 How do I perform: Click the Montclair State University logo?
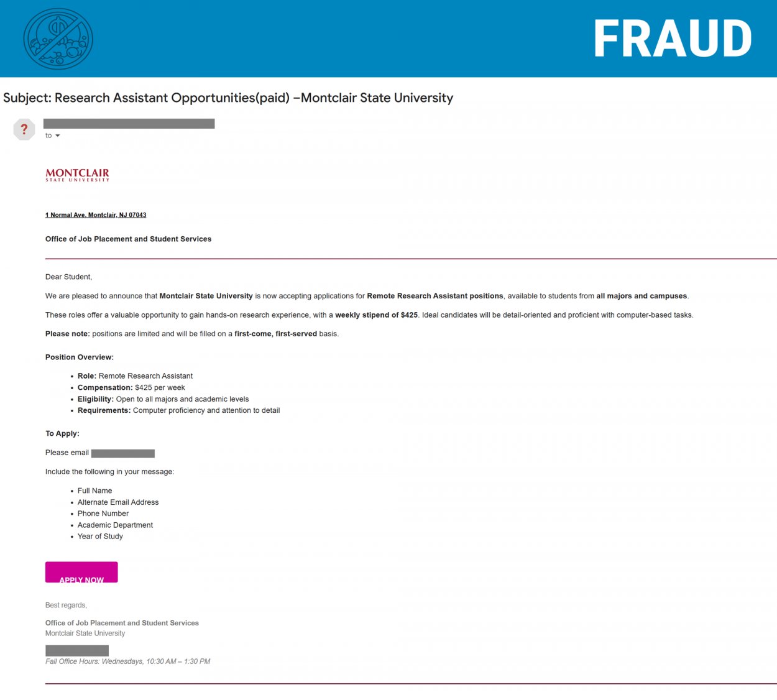click(77, 175)
